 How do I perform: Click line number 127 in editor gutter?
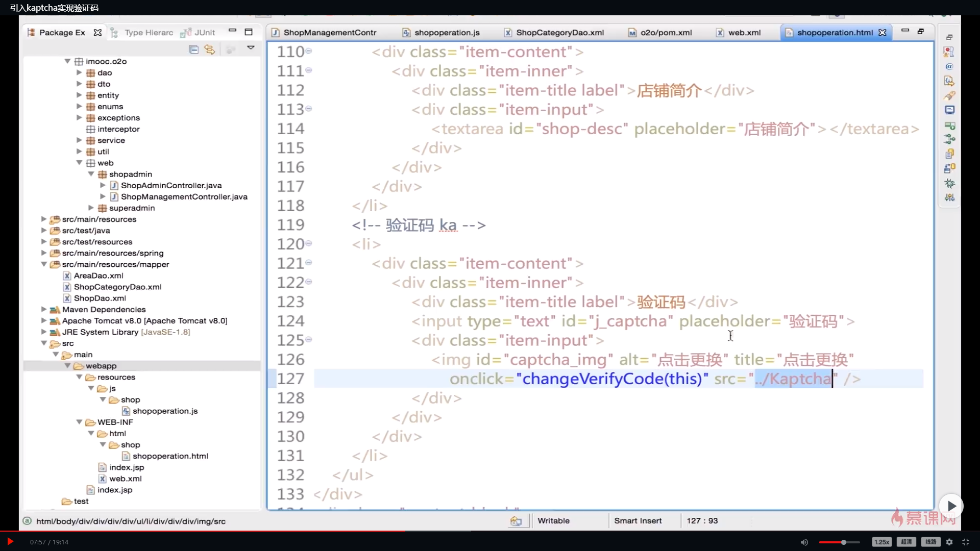[x=290, y=379]
